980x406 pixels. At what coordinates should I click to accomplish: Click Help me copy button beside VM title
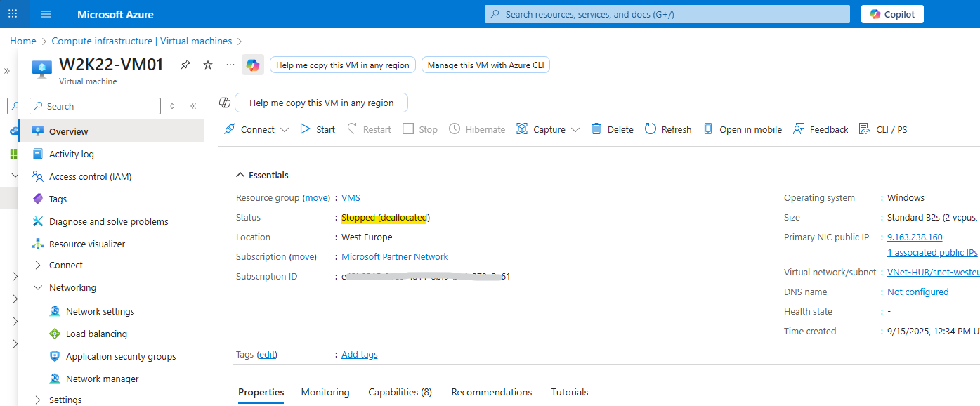click(343, 65)
